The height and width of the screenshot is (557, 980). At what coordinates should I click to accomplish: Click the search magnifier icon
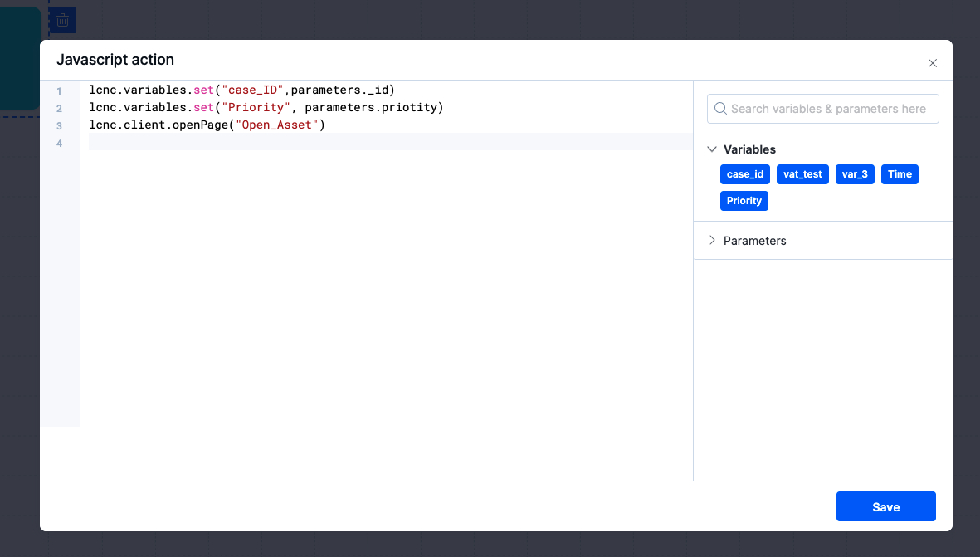[x=720, y=109]
